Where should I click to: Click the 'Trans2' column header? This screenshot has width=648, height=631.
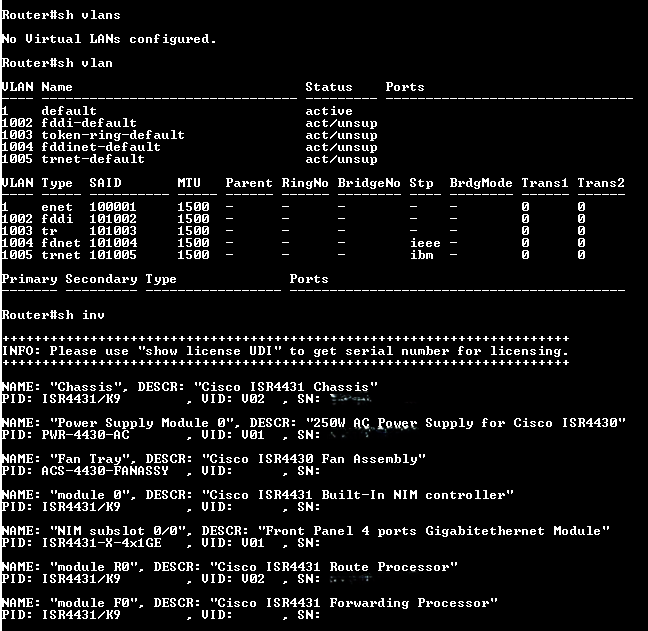601,183
